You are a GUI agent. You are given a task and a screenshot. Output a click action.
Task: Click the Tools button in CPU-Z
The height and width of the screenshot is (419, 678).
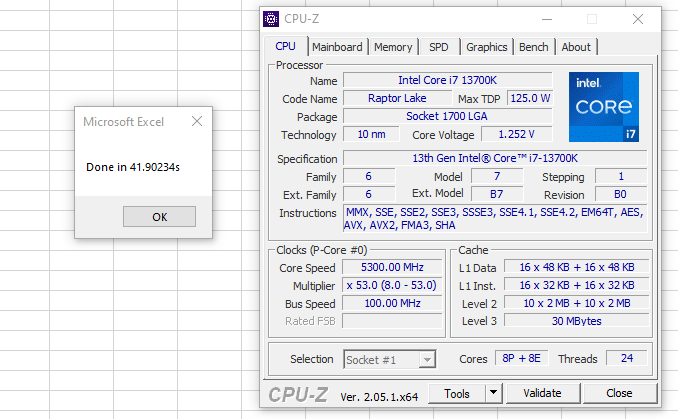coord(457,393)
